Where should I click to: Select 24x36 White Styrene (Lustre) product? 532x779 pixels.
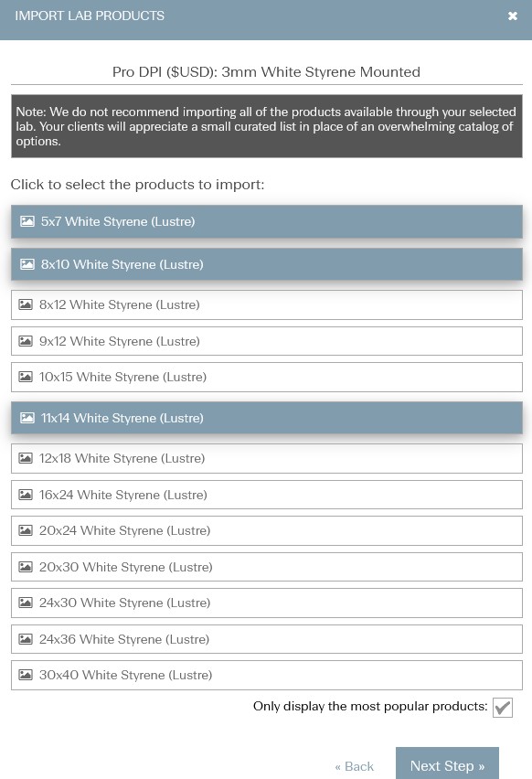tap(267, 639)
